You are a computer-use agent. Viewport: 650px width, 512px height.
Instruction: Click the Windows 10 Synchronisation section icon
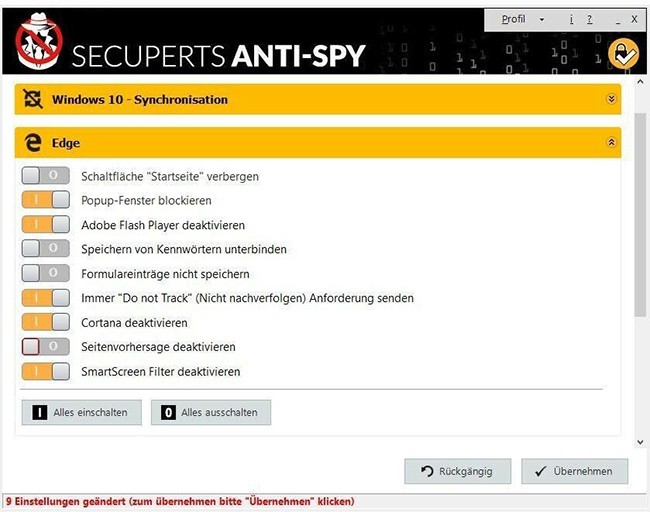33,99
